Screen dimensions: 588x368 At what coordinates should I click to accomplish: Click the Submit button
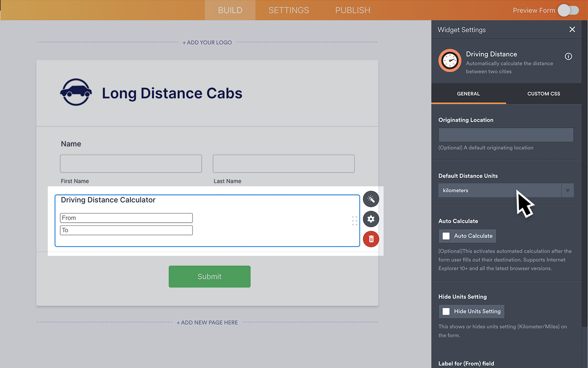pos(209,276)
